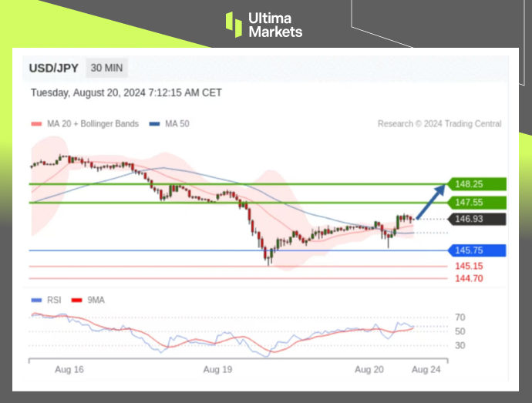
Task: Click the Aug 19 date marker
Action: (x=217, y=370)
